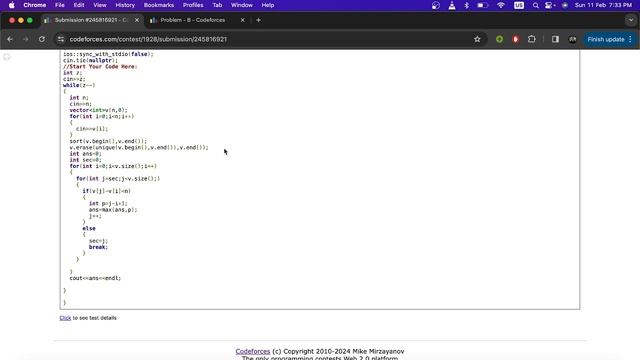Click the 'sort(v.begin(),v.end());' line
This screenshot has width=640, height=360.
click(x=108, y=141)
